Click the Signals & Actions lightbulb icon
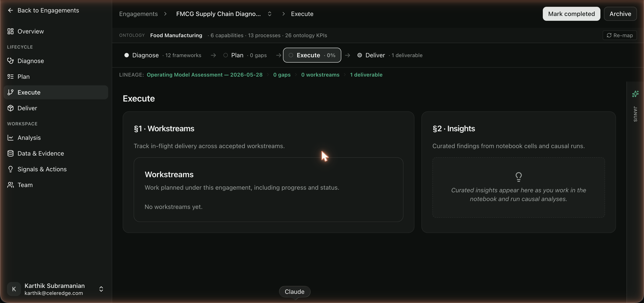 [x=10, y=169]
